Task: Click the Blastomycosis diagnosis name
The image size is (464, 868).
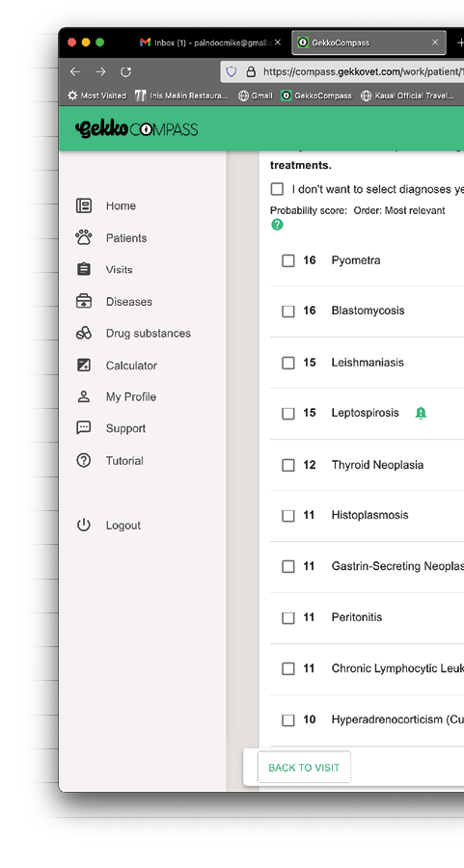Action: pos(368,311)
